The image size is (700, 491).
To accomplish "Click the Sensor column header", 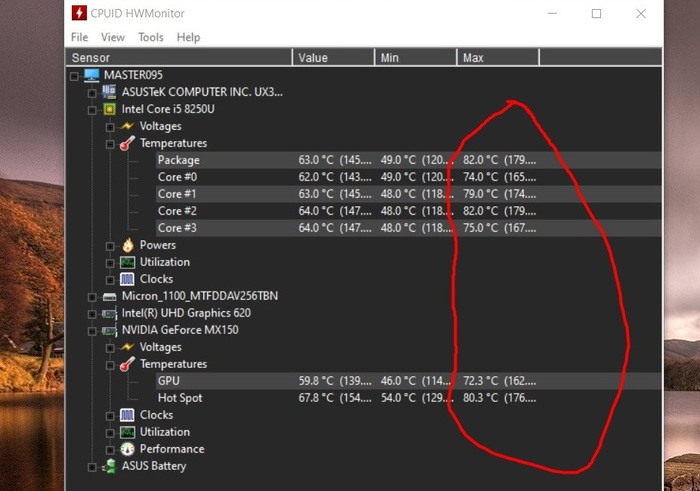I will point(179,58).
